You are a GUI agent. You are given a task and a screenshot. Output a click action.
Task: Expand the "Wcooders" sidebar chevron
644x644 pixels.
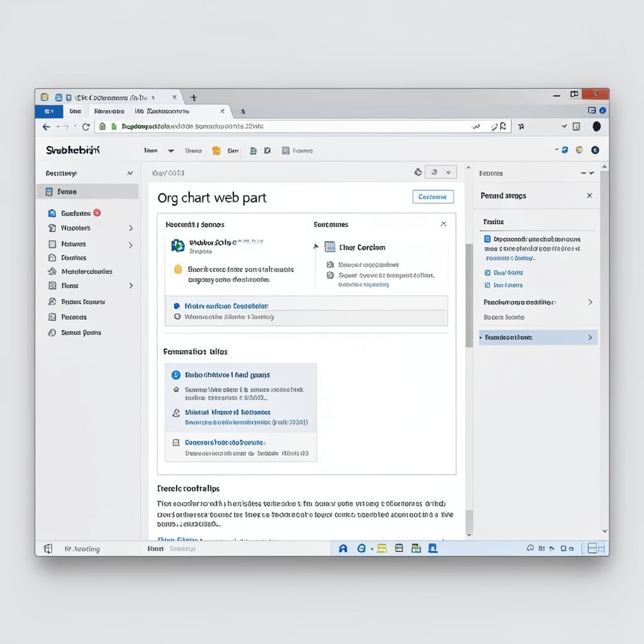pos(131,228)
